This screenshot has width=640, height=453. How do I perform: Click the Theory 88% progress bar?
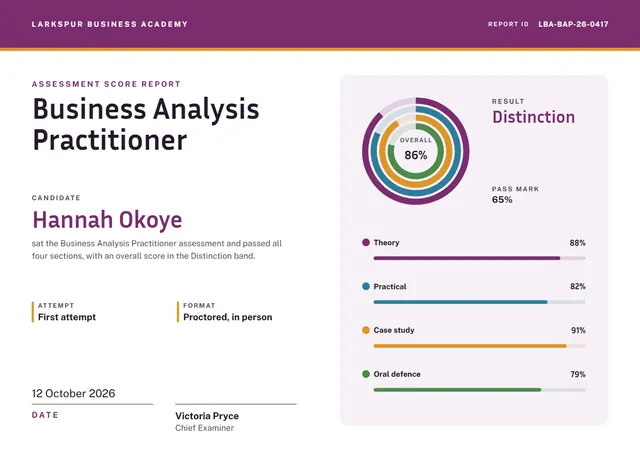[x=479, y=258]
